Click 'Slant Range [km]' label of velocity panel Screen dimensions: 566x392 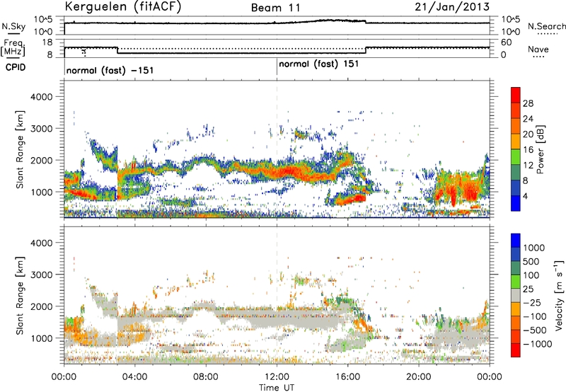coord(20,295)
